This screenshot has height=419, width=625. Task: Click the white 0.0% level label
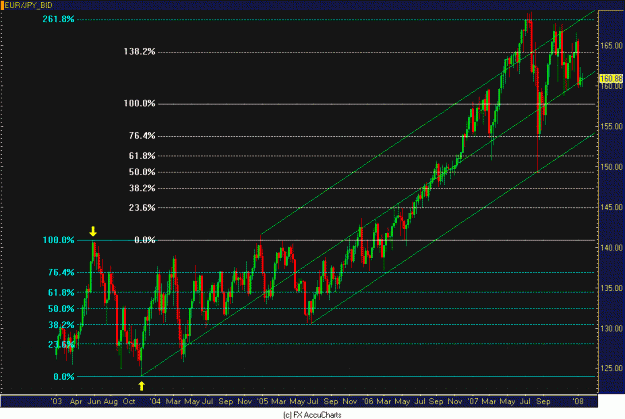click(145, 240)
